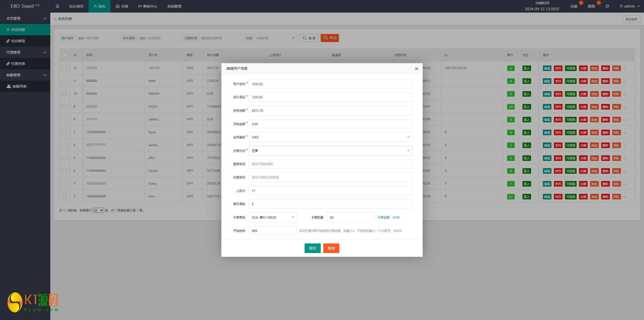
Task: Click the 用户名称 field in dialog
Action: pyautogui.click(x=331, y=84)
